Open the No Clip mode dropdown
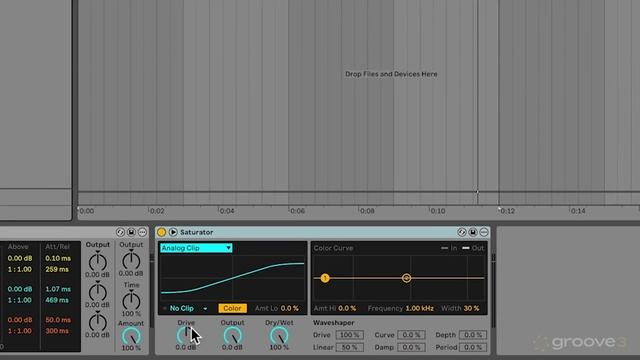The image size is (640, 360). pos(189,309)
